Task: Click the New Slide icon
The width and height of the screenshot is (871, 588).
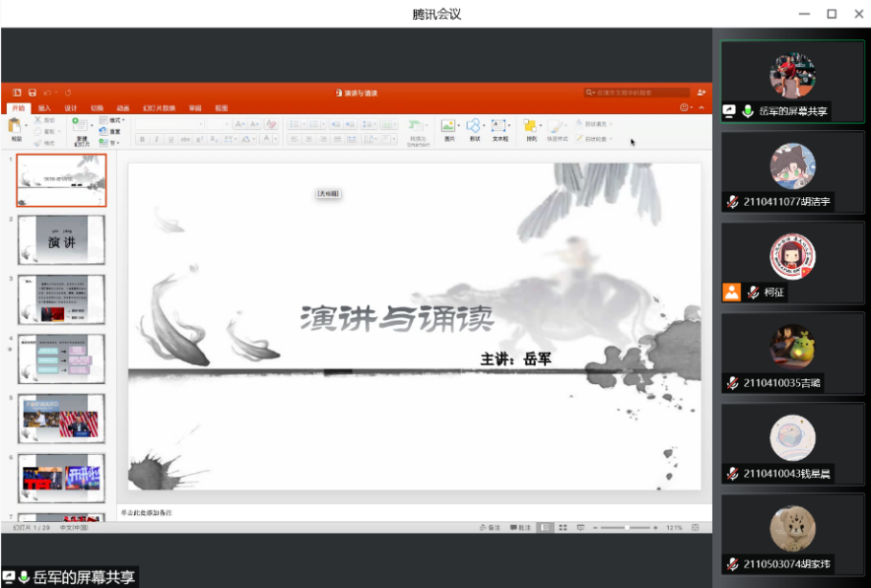Action: click(x=80, y=127)
